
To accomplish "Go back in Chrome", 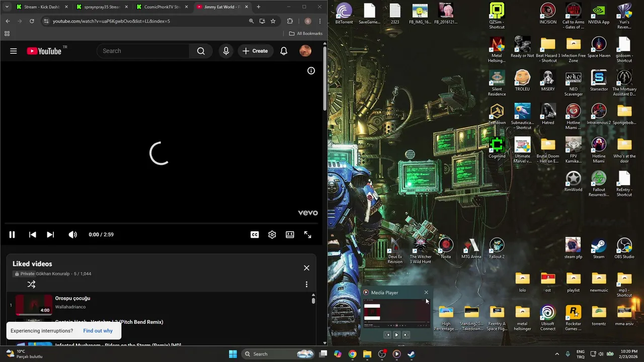I will pyautogui.click(x=8, y=21).
